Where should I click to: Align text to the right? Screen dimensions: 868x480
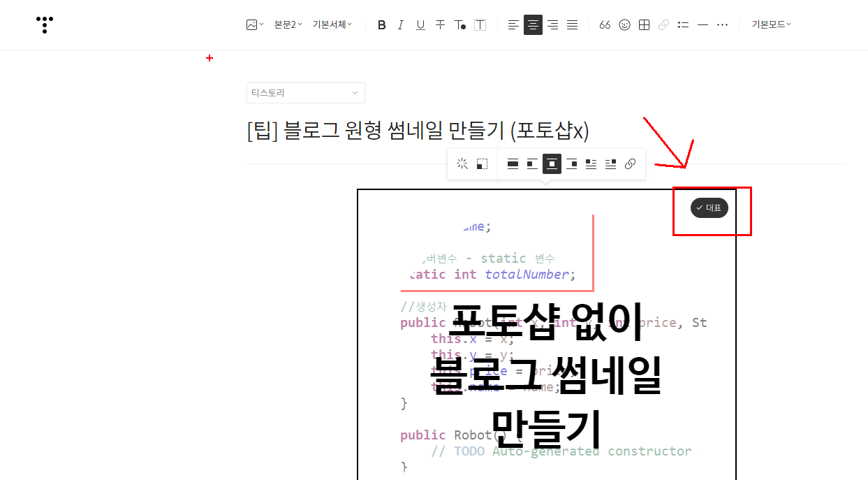pyautogui.click(x=552, y=25)
